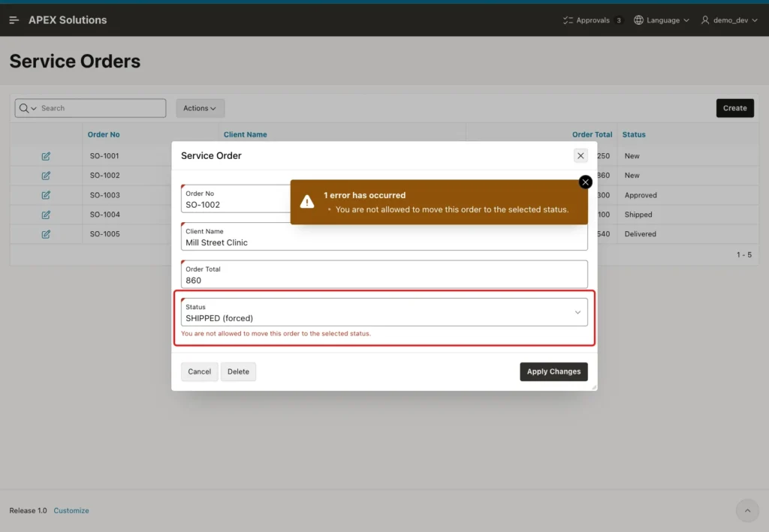The height and width of the screenshot is (532, 769).
Task: Open the hamburger navigation menu
Action: point(14,20)
